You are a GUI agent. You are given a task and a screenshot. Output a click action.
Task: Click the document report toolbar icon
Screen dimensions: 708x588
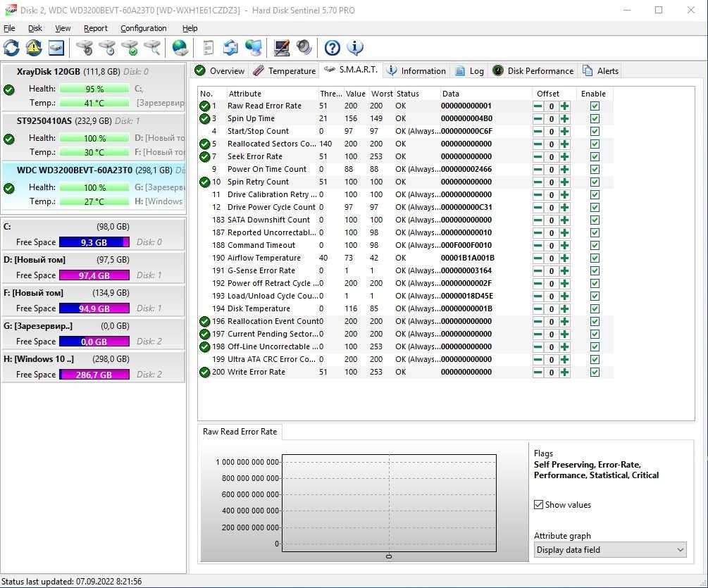(208, 48)
